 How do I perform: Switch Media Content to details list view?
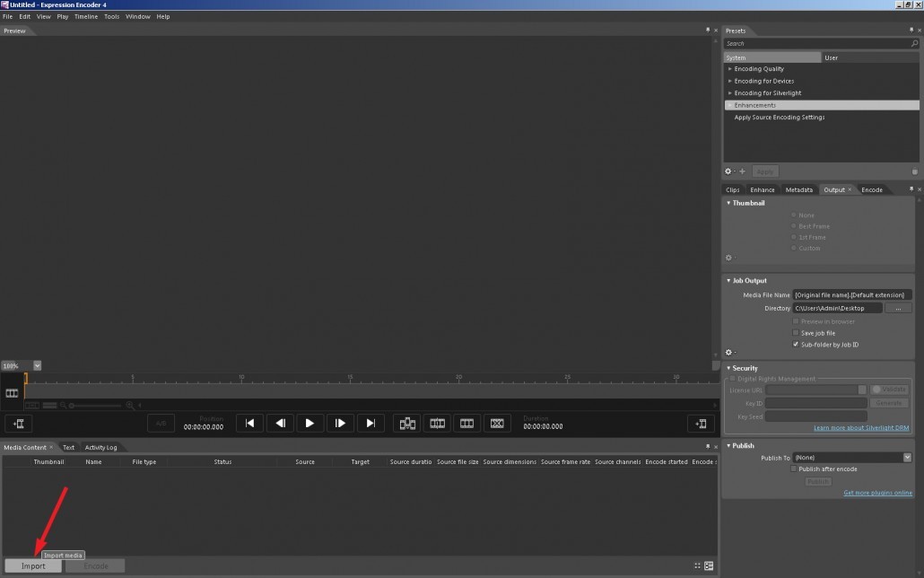point(709,565)
